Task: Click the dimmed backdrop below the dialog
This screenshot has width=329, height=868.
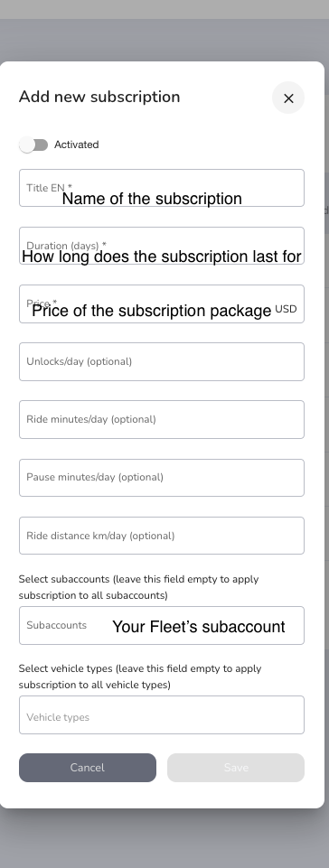Action: coord(164,839)
